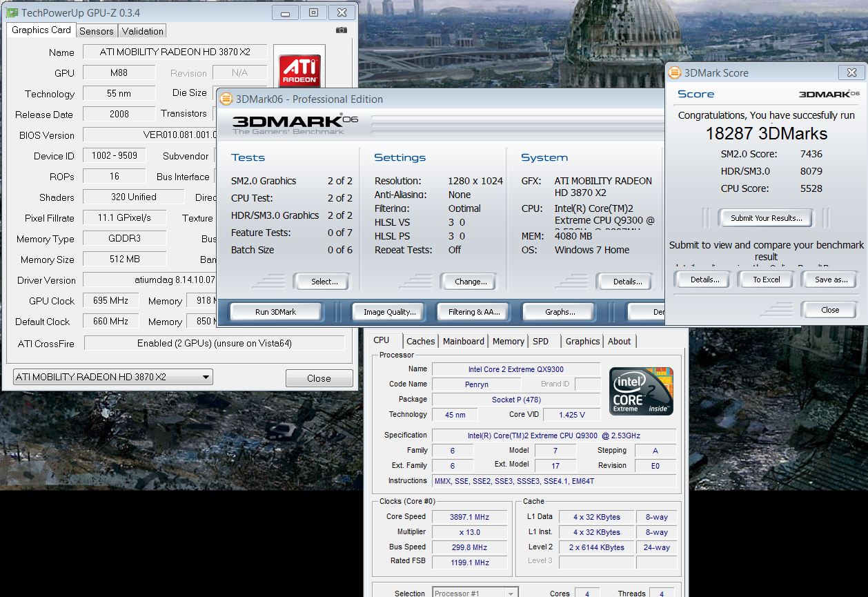Image resolution: width=868 pixels, height=597 pixels.
Task: Click the Shaders 320 Unified field
Action: (x=133, y=197)
